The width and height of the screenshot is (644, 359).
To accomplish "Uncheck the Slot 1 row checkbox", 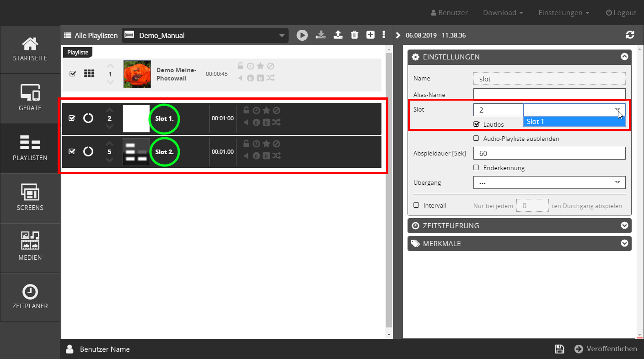I will (x=72, y=118).
